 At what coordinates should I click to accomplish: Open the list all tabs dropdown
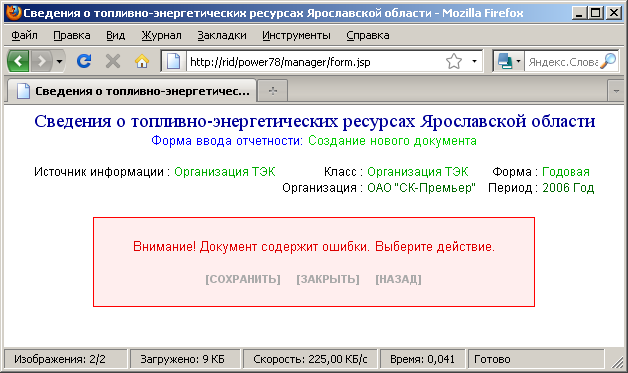[x=616, y=91]
